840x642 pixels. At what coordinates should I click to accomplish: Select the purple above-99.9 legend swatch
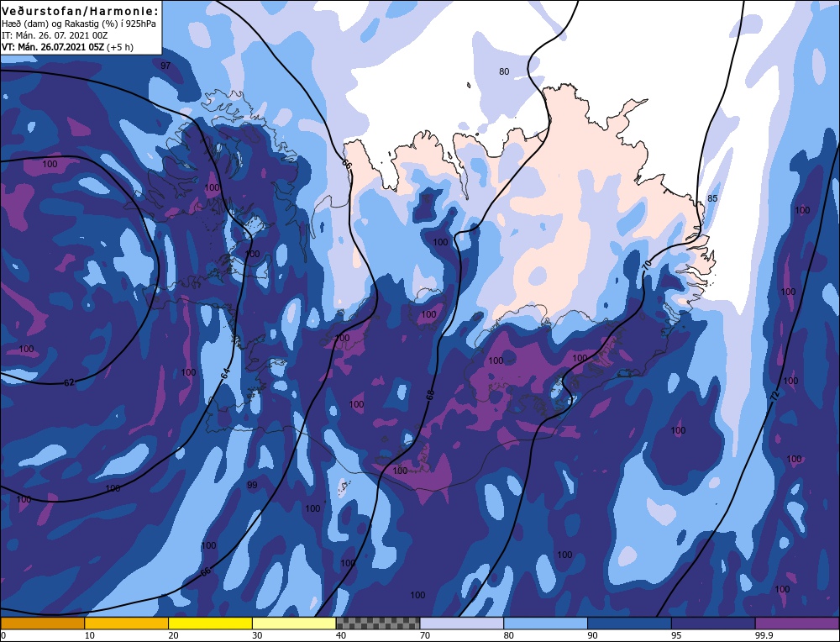tap(797, 624)
